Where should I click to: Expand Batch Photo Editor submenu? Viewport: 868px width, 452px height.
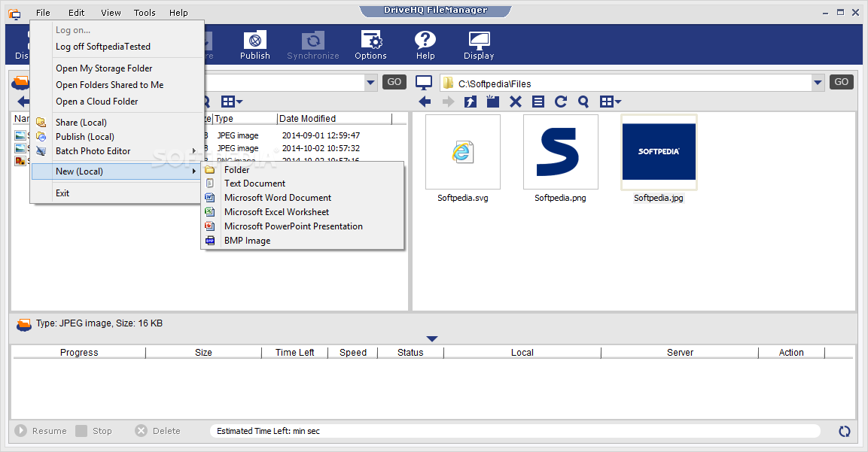117,151
